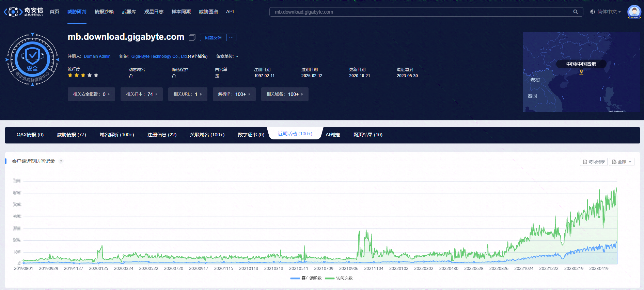
Task: Click the Hong Kong map thumbnail
Action: (581, 72)
